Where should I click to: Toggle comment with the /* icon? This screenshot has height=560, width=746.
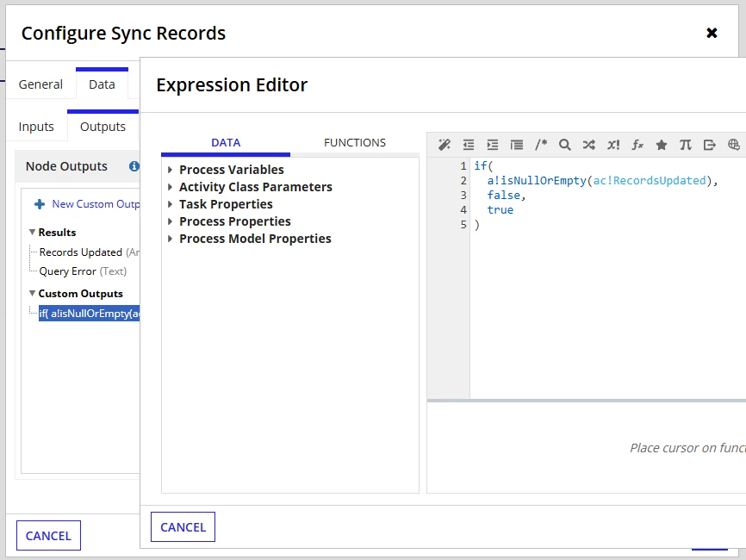(x=541, y=145)
